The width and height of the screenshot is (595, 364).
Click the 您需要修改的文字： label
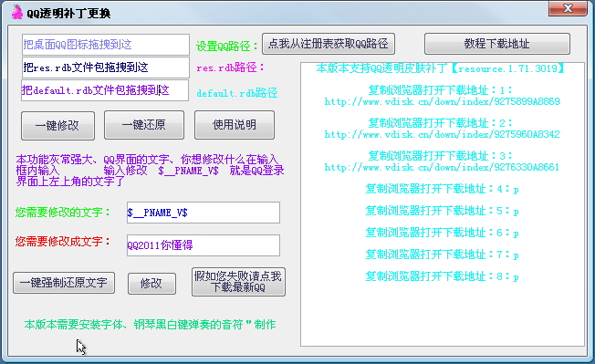click(63, 212)
